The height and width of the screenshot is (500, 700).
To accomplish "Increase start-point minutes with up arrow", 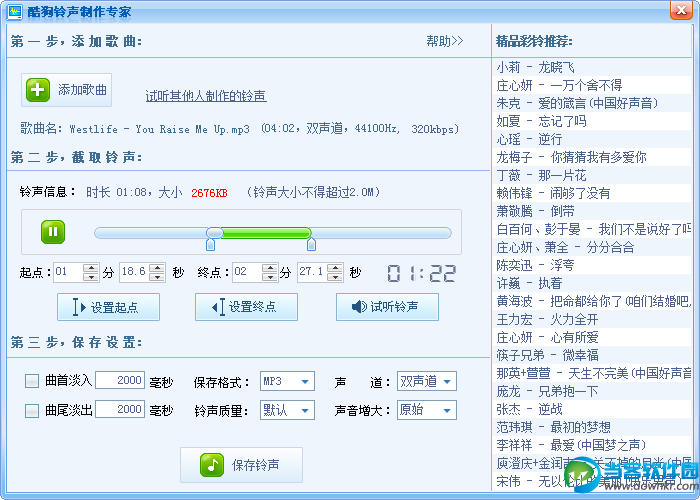I will tap(91, 267).
